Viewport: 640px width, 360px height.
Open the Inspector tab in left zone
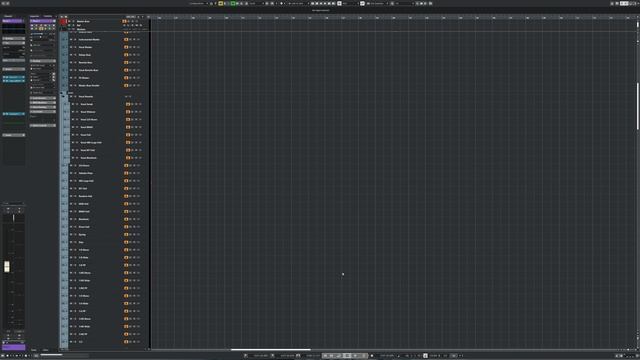[35, 17]
